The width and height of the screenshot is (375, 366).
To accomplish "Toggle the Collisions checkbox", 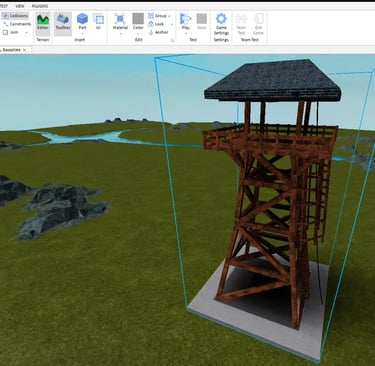I will point(15,16).
